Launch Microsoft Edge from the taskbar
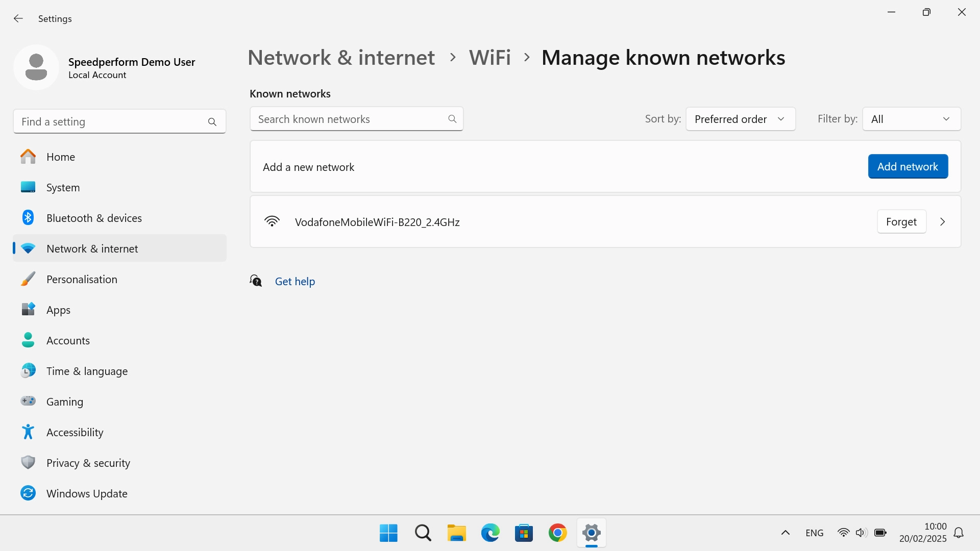The image size is (980, 551). (x=490, y=533)
